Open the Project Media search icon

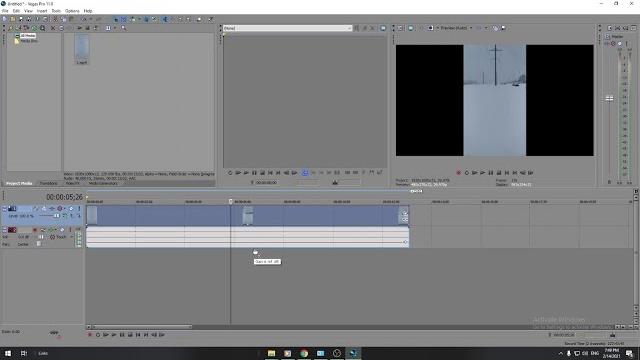point(123,28)
